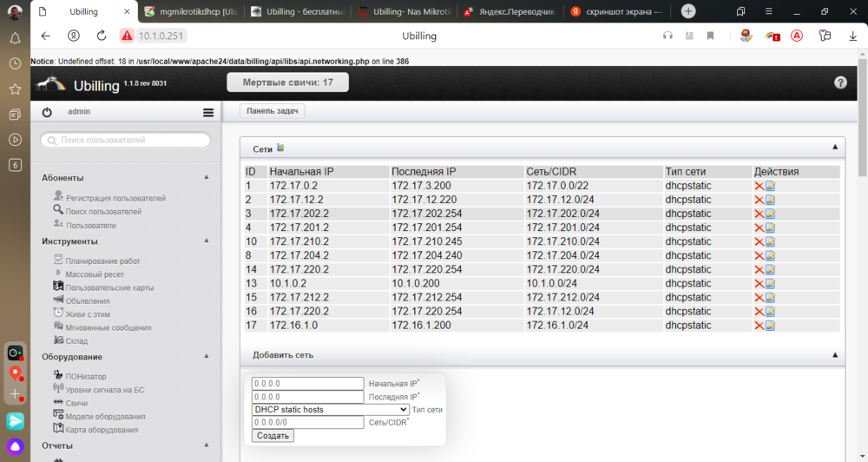Edit network row 172.17.12.0/24

click(x=770, y=200)
